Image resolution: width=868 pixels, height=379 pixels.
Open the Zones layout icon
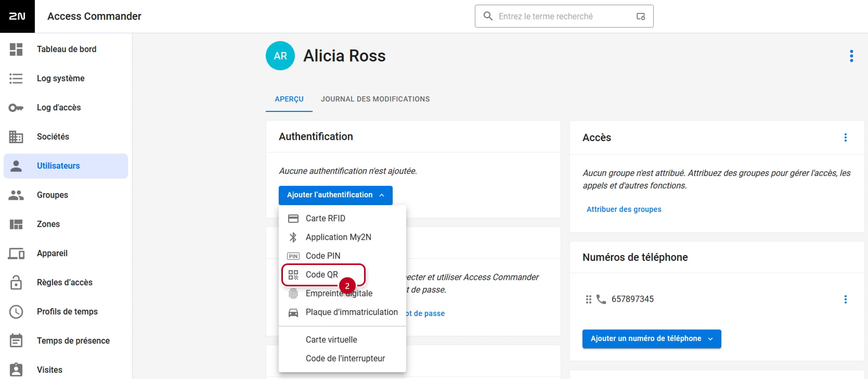pyautogui.click(x=16, y=224)
